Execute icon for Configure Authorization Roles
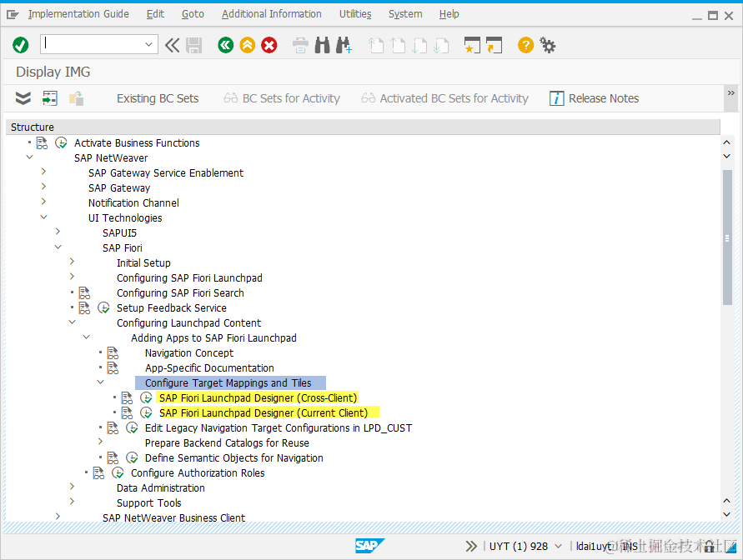743x560 pixels. (118, 473)
